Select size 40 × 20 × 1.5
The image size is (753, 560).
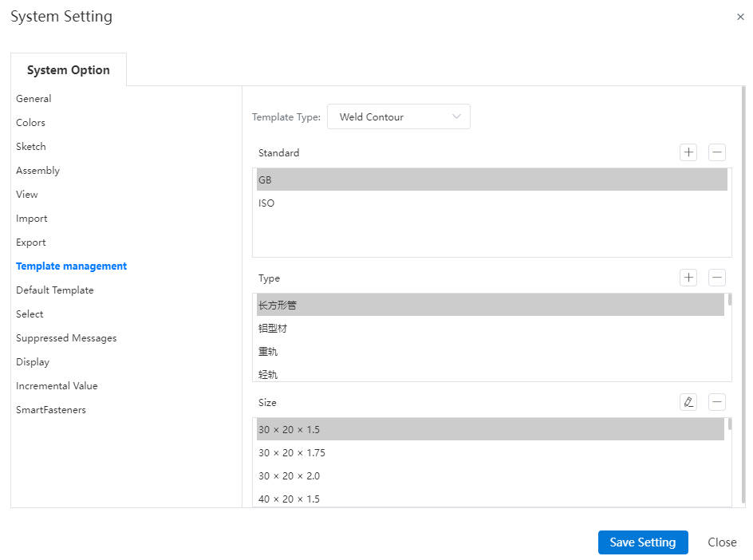[491, 498]
